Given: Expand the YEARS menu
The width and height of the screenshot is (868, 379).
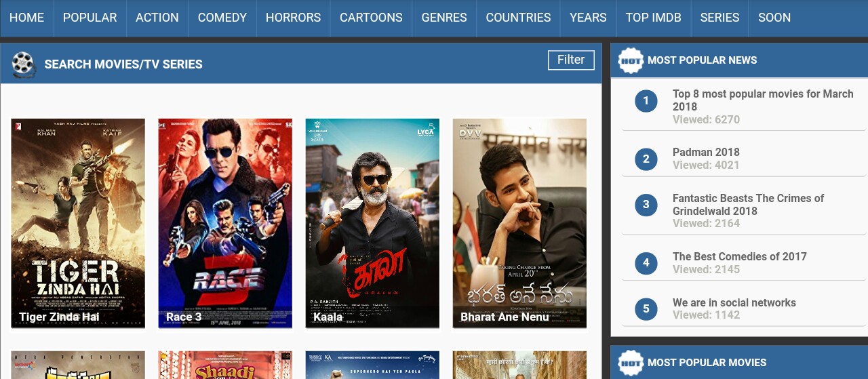Looking at the screenshot, I should pyautogui.click(x=588, y=18).
